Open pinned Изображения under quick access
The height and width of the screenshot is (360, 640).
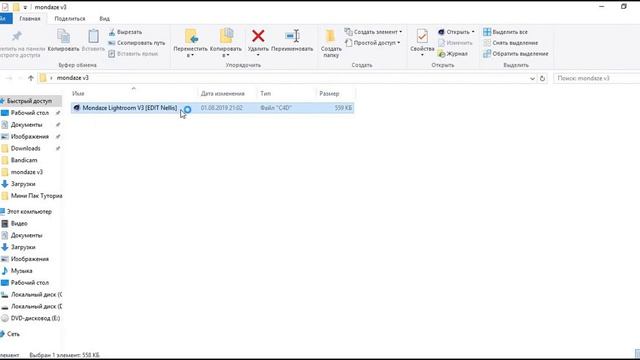pyautogui.click(x=30, y=136)
